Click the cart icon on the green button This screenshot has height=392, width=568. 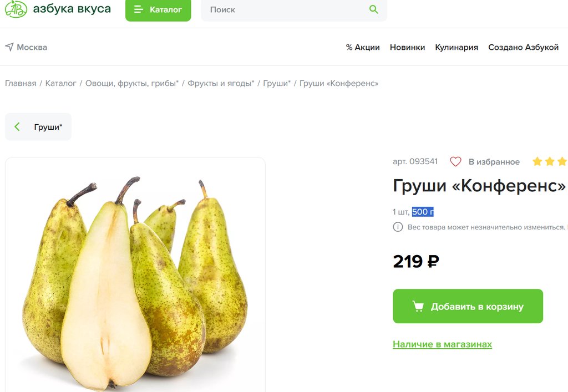(418, 306)
